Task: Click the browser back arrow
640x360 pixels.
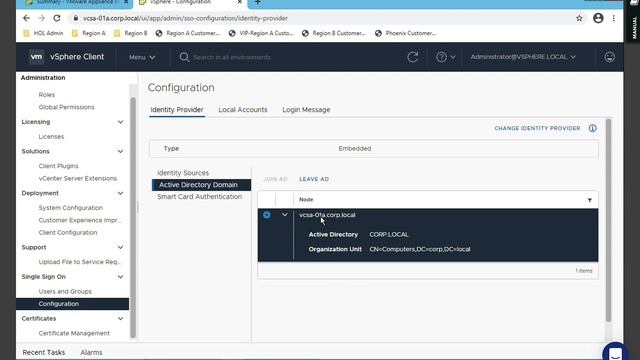Action: tap(27, 18)
